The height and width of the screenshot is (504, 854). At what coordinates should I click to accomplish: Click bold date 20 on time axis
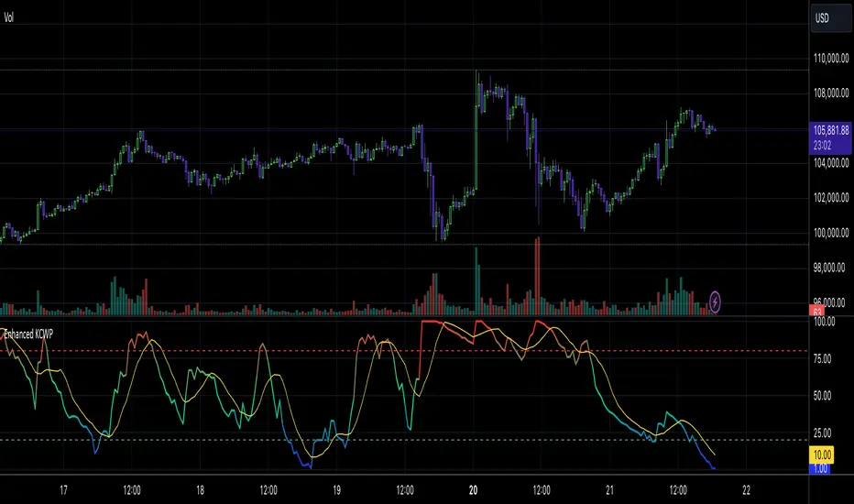pos(473,490)
